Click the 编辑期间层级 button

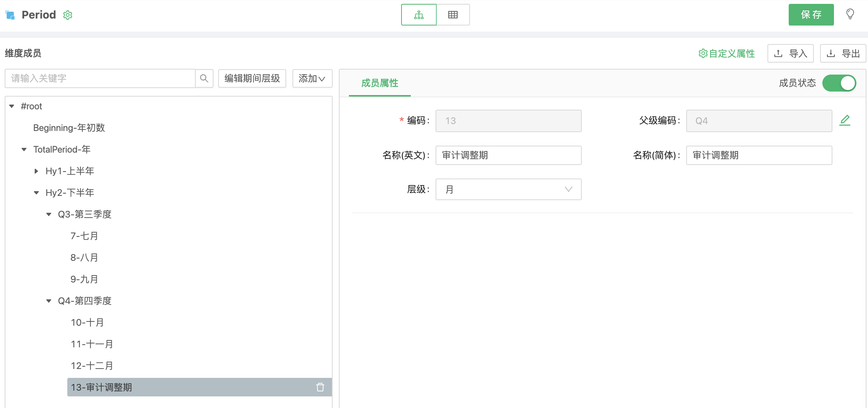252,78
